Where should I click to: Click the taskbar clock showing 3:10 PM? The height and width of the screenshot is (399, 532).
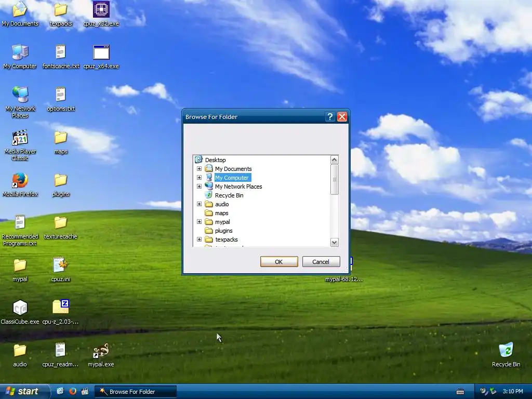pos(513,391)
